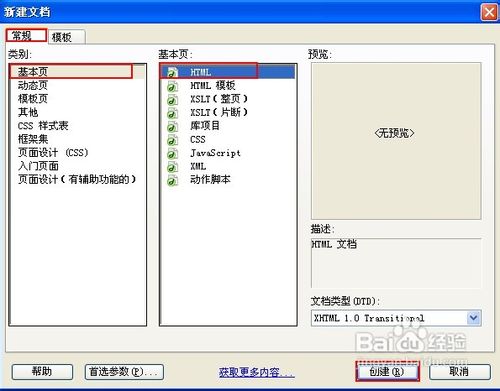Select 基本页 category

(78, 72)
